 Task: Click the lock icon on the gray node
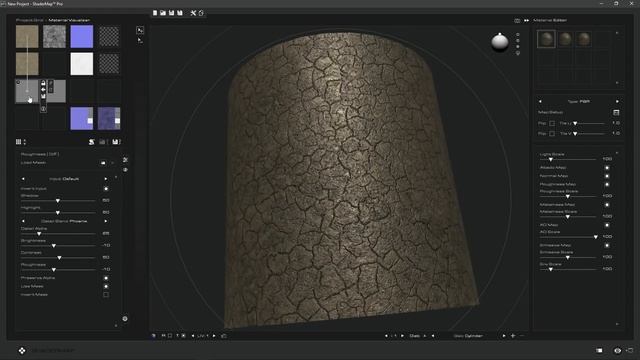point(43,83)
